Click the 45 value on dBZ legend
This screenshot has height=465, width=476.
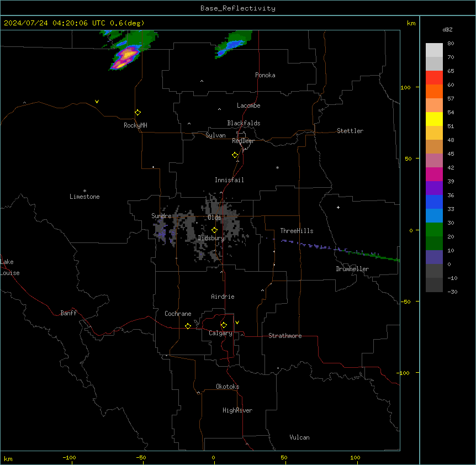451,154
